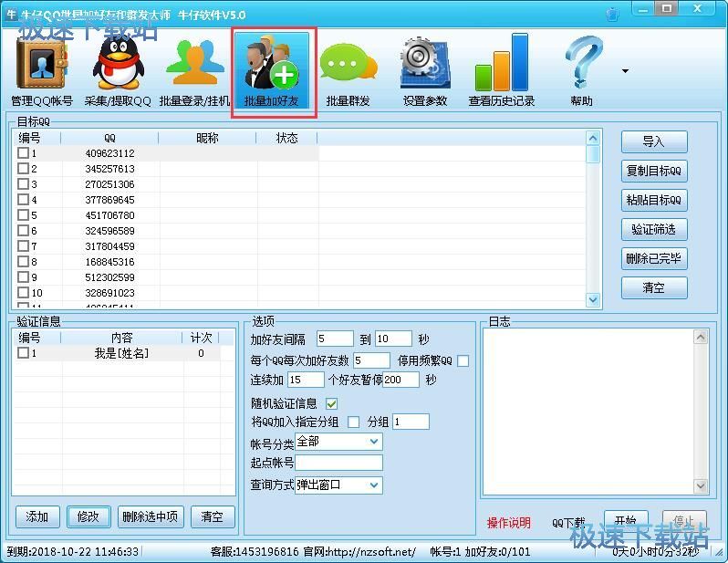Toggle 将QQ加入指定分组 checkbox
The height and width of the screenshot is (563, 728).
click(353, 422)
